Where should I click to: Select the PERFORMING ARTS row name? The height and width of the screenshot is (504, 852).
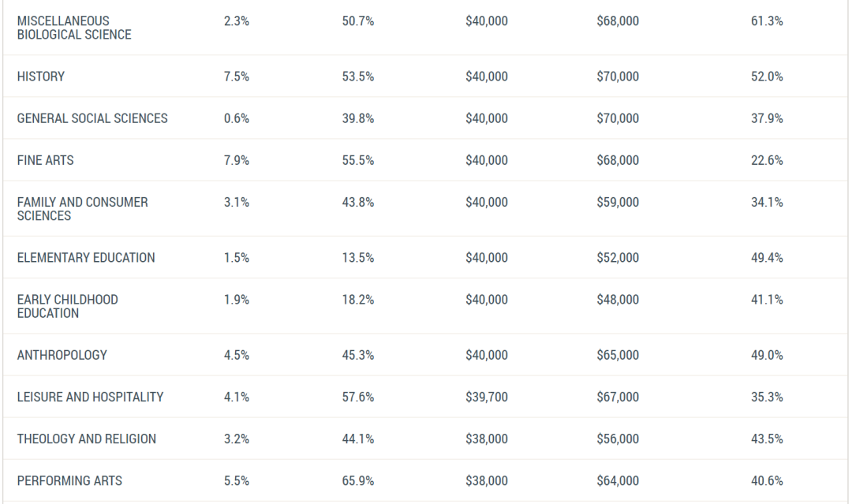coord(69,480)
